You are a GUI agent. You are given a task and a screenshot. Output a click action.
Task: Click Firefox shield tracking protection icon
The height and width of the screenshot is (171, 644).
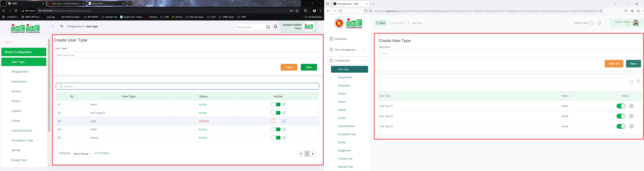[366, 11]
